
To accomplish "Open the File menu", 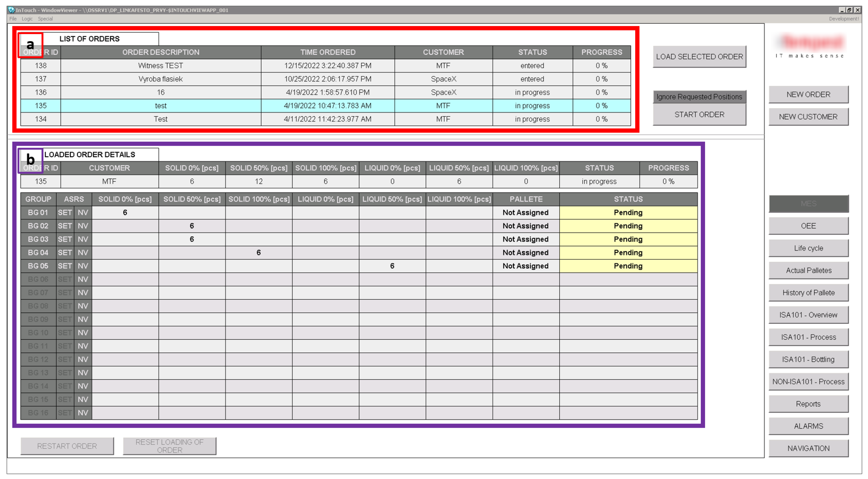I will coord(13,19).
